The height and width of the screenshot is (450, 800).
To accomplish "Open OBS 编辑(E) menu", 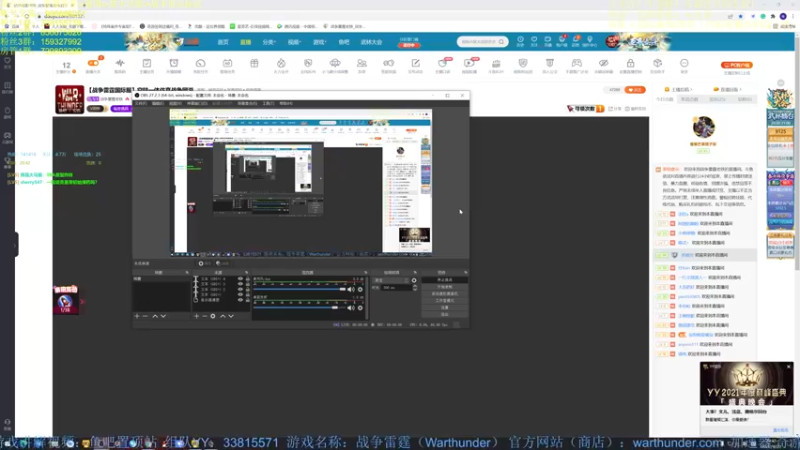I will point(158,104).
